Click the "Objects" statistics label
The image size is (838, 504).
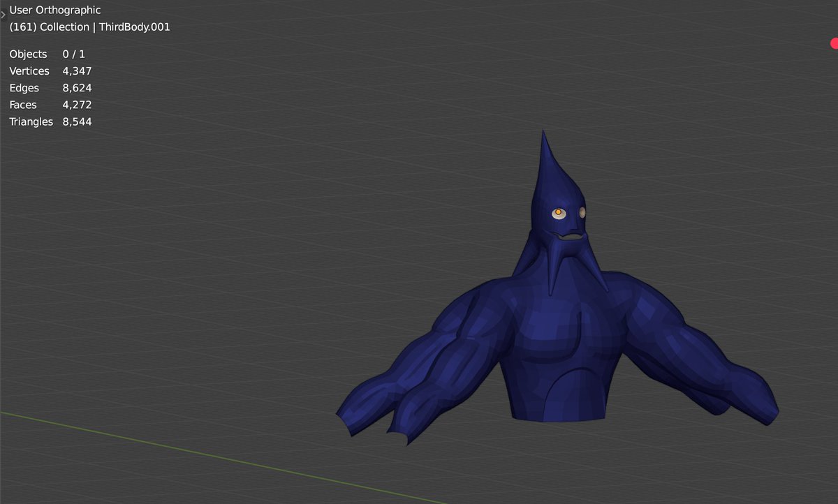(28, 54)
